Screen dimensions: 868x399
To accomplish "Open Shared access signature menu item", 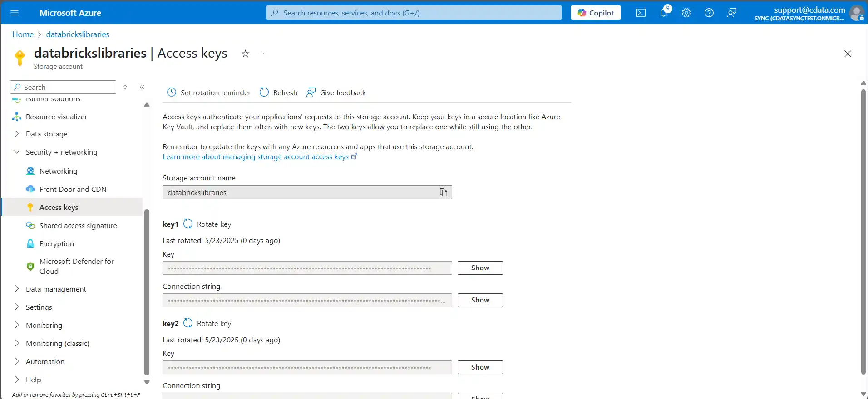I will (78, 225).
